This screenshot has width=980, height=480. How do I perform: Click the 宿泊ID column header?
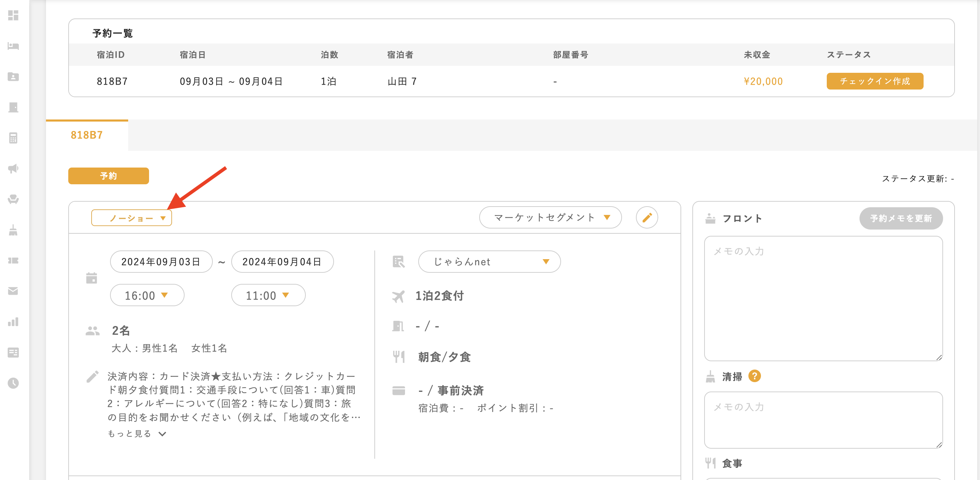(x=111, y=55)
